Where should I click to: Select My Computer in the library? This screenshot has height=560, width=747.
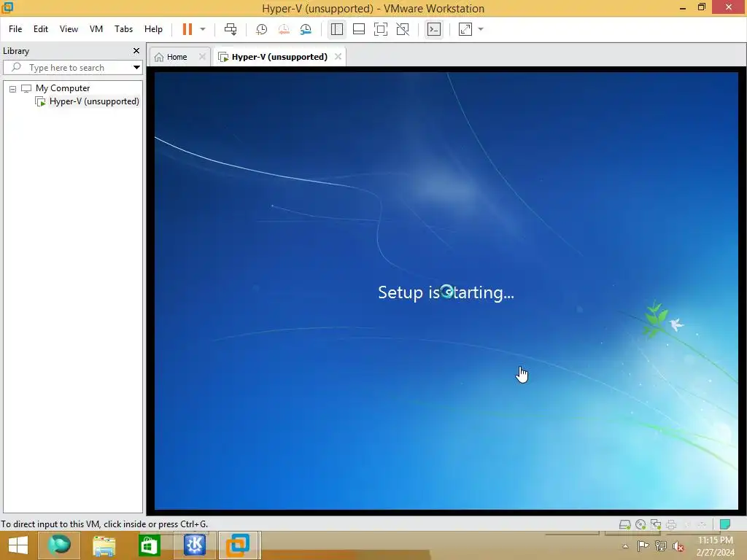click(x=63, y=88)
